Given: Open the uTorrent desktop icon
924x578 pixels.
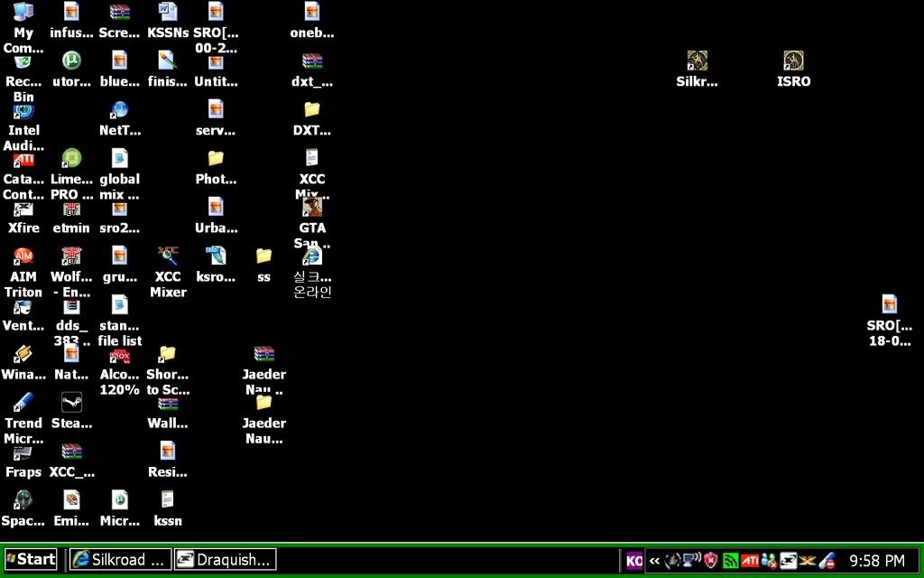Looking at the screenshot, I should (71, 61).
